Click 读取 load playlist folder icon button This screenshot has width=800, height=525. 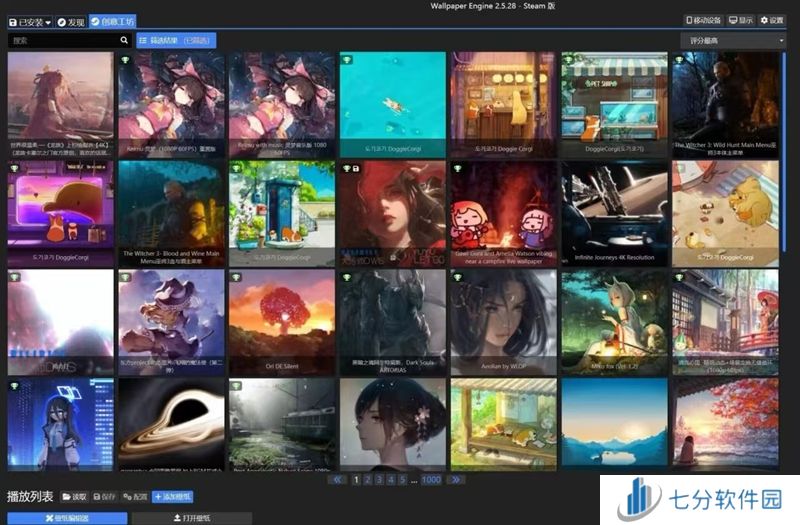pos(74,496)
